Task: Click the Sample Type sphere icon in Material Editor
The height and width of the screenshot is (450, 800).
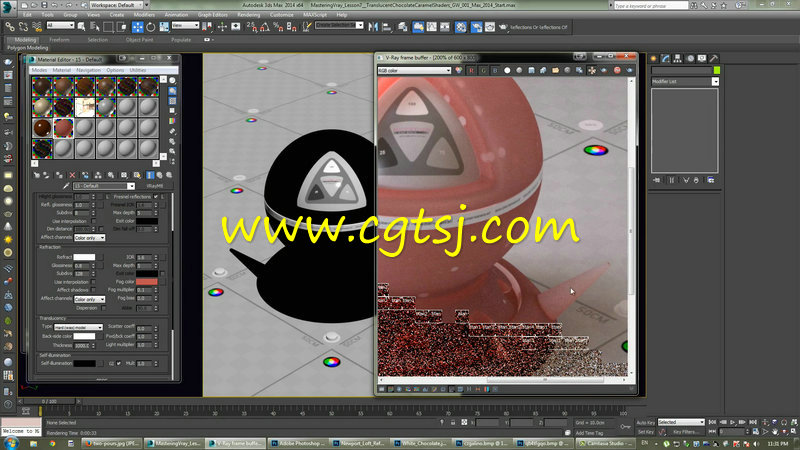Action: click(173, 81)
